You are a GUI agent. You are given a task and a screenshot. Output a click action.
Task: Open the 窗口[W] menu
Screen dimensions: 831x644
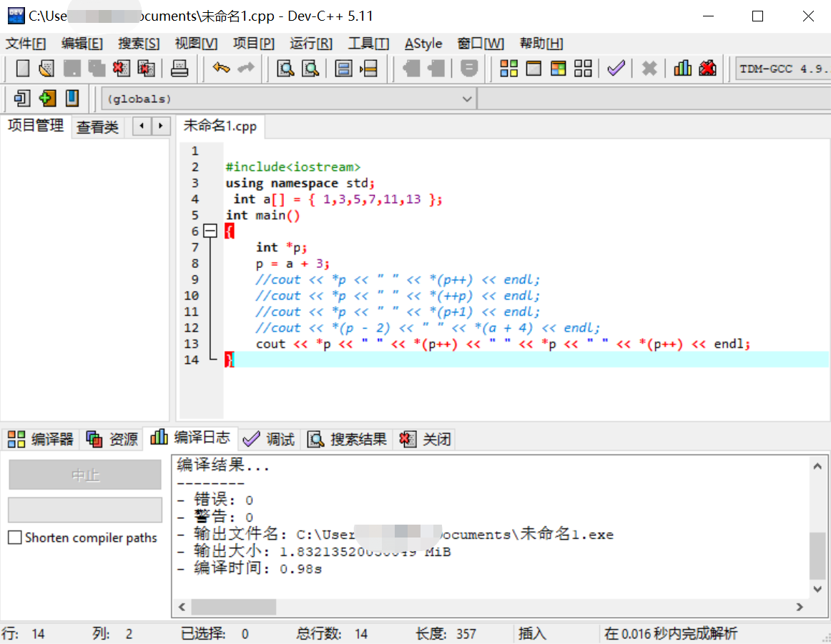coord(480,44)
